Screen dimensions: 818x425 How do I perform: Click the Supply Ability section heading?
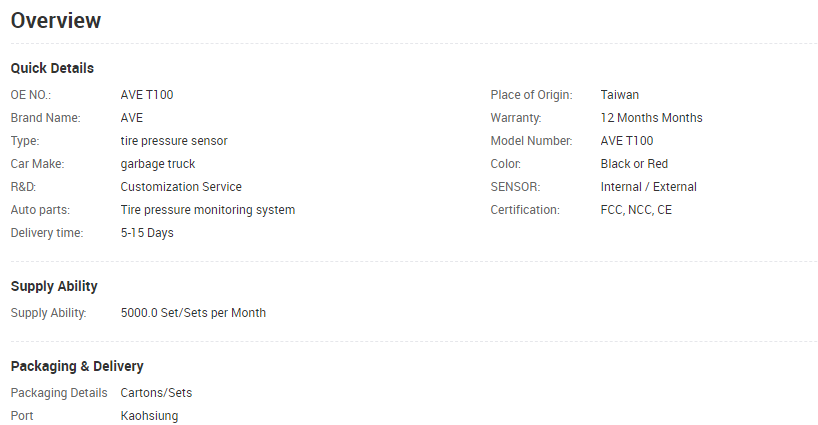54,286
